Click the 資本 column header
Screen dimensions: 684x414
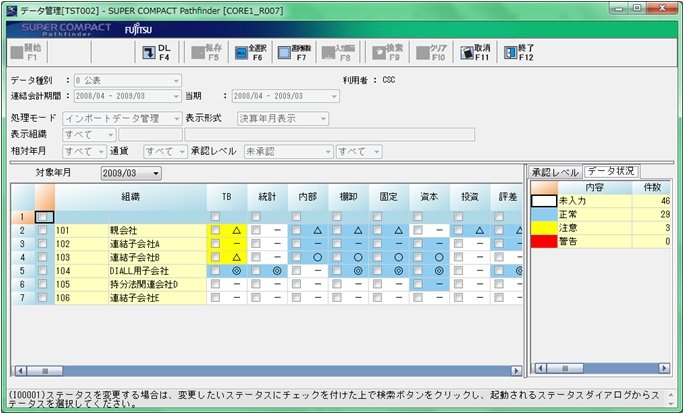429,197
